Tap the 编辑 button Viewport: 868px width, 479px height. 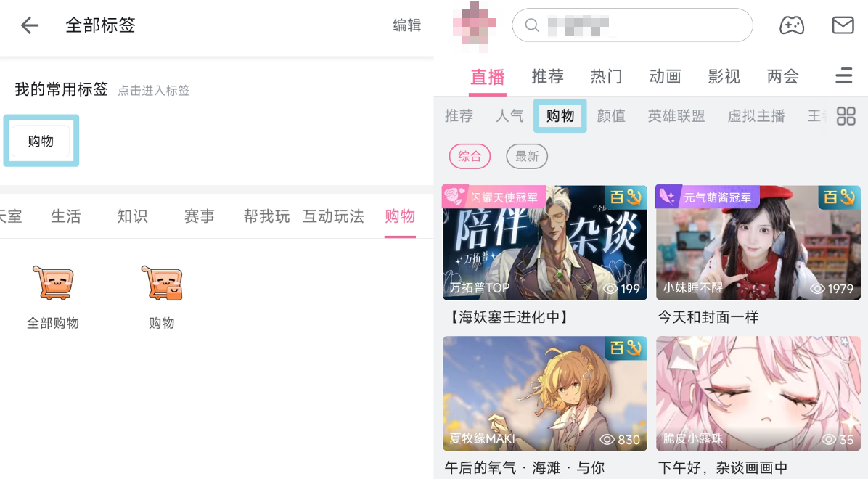407,25
